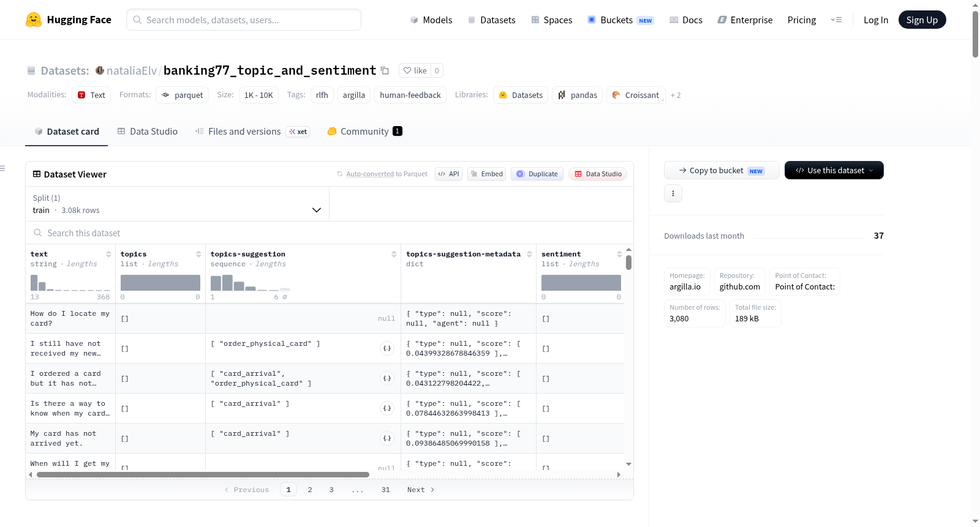Click the table's horizontal scrollbar thumb
This screenshot has width=980, height=527.
(x=203, y=474)
